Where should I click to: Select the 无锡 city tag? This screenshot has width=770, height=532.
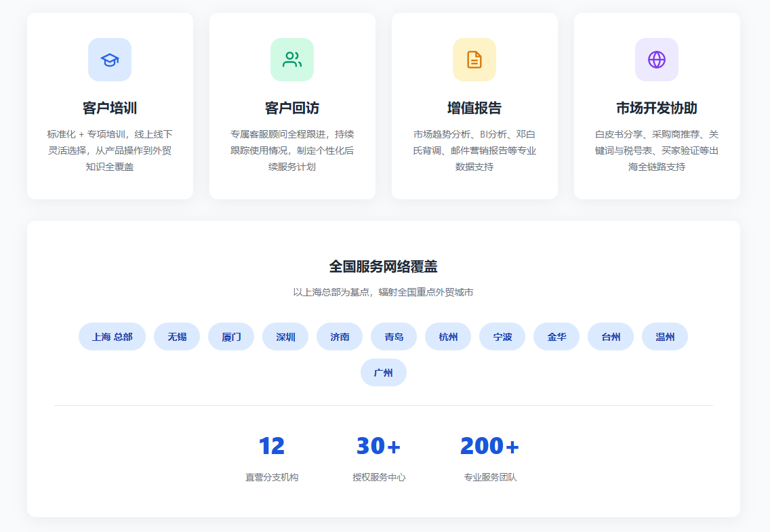click(177, 337)
